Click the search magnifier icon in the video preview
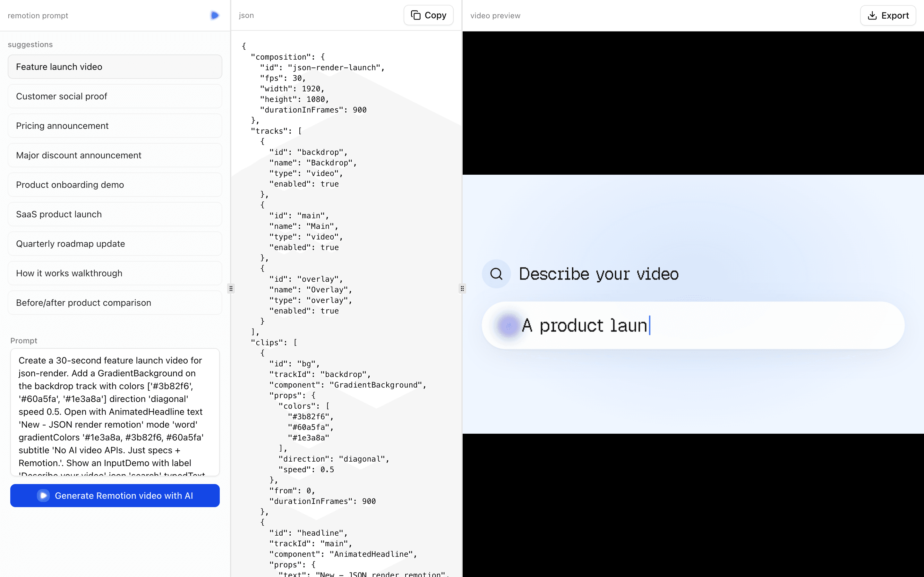This screenshot has height=577, width=924. click(x=496, y=274)
